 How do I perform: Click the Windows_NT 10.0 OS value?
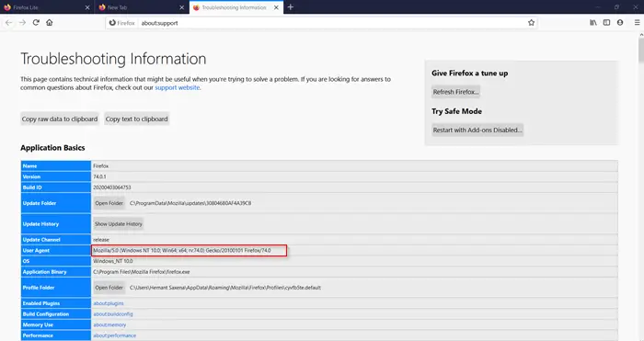(x=113, y=261)
